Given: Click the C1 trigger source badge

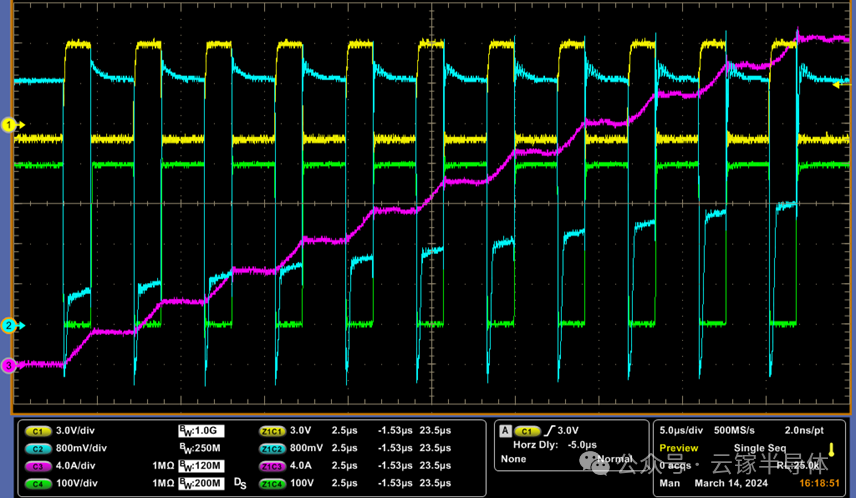Looking at the screenshot, I should point(527,431).
